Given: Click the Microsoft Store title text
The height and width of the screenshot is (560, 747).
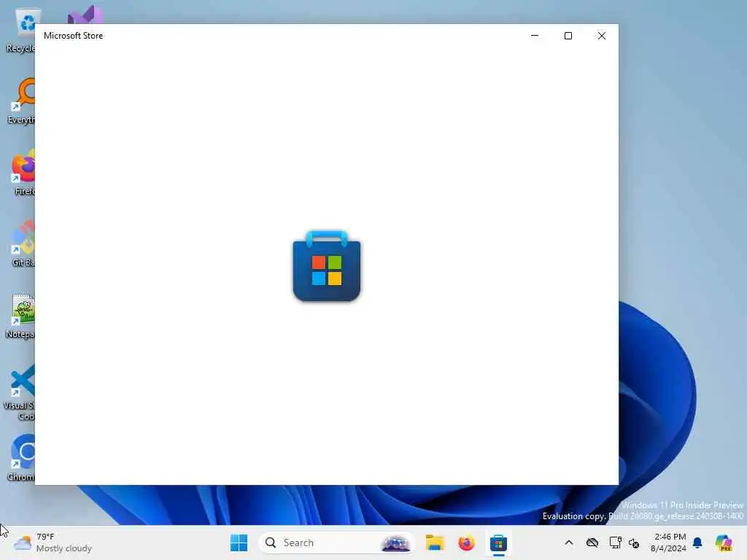Looking at the screenshot, I should (74, 36).
